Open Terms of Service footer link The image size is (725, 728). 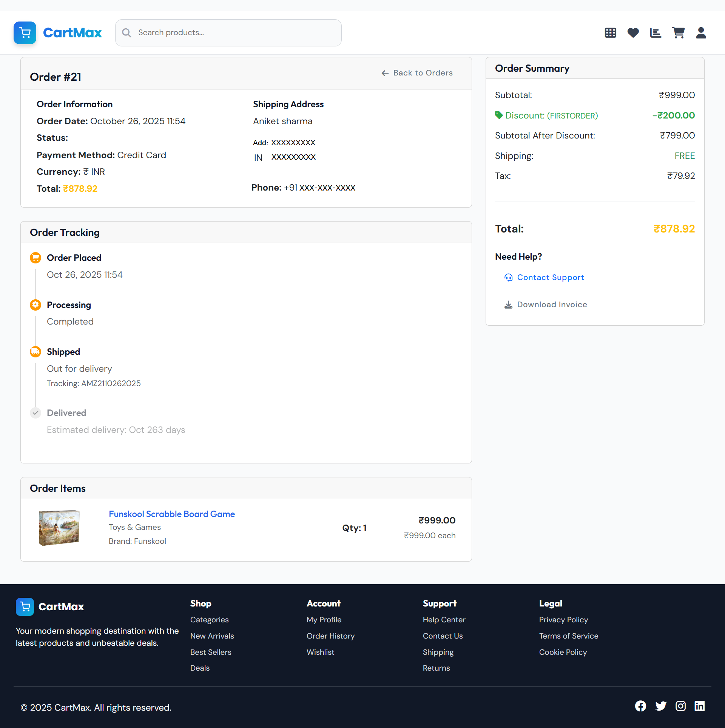(569, 636)
